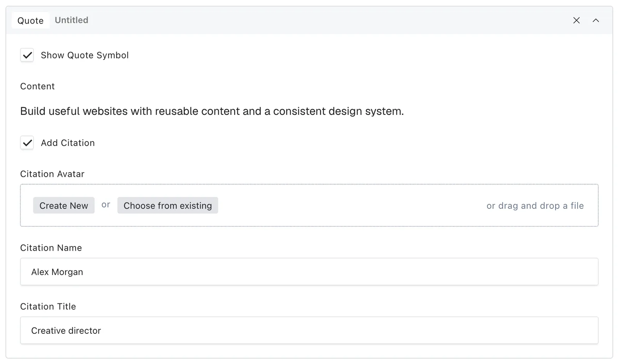Click the Show Quote Symbol label text
The image size is (619, 364).
85,55
